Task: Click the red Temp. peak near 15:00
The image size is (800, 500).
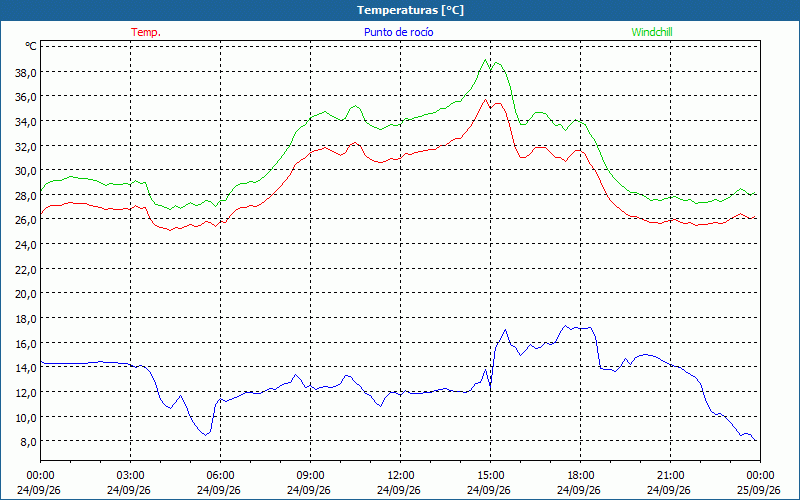Action: point(485,99)
